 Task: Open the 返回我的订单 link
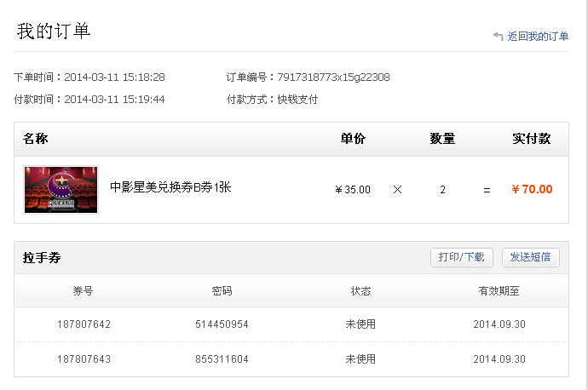tap(538, 36)
